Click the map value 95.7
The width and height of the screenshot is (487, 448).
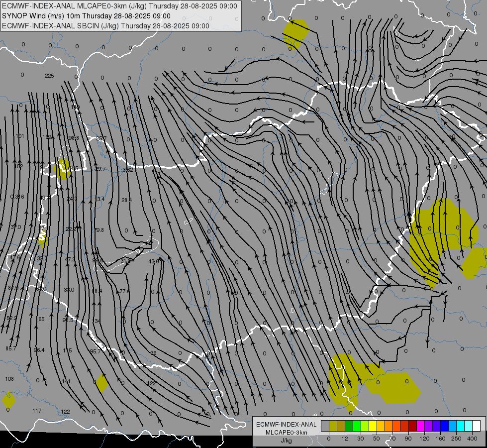click(x=95, y=351)
